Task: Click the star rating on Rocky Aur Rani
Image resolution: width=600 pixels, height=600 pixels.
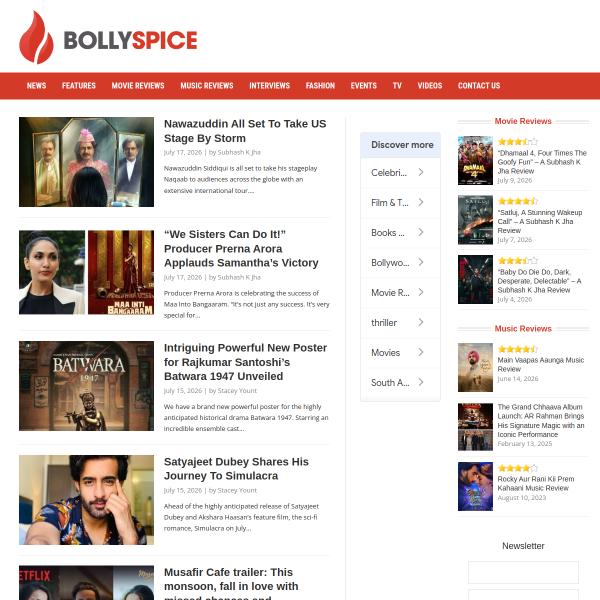Action: [x=518, y=468]
